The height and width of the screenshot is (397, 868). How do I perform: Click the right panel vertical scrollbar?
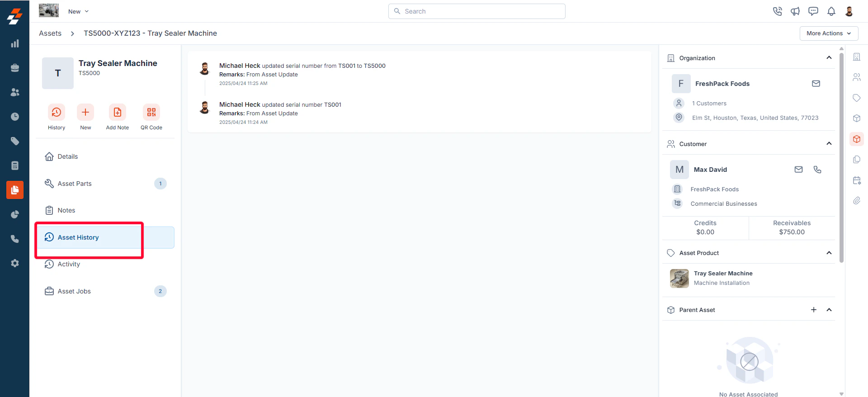pyautogui.click(x=841, y=158)
